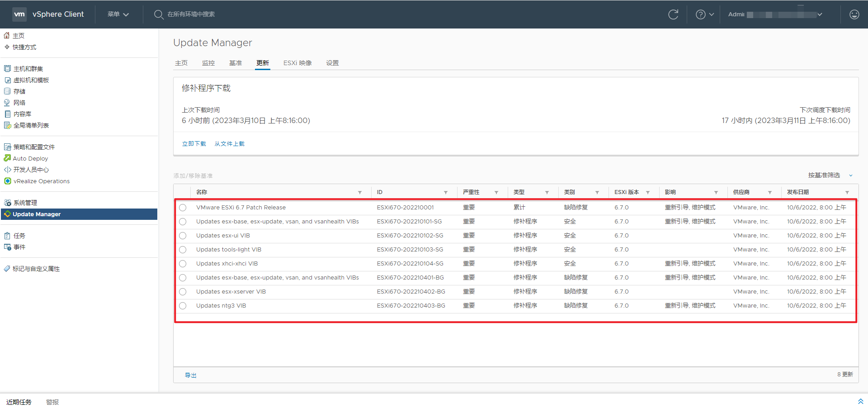Click the Networking (网络) icon

[7, 103]
